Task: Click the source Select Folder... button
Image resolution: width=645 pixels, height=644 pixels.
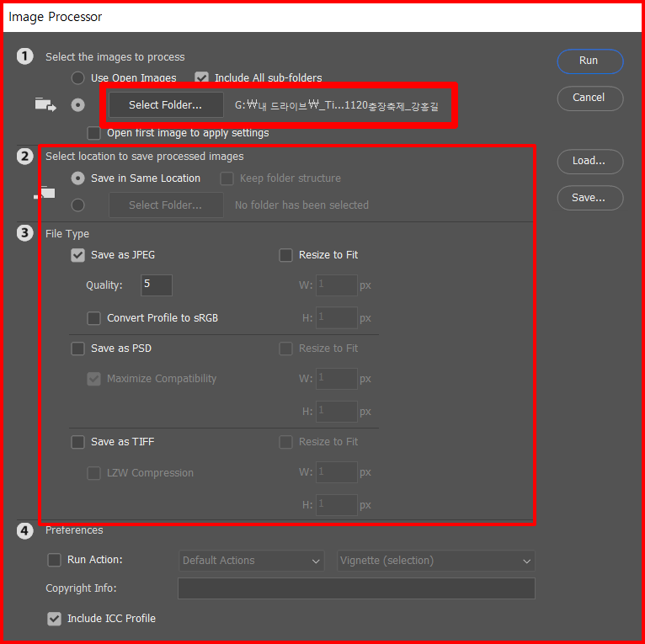Action: tap(166, 105)
